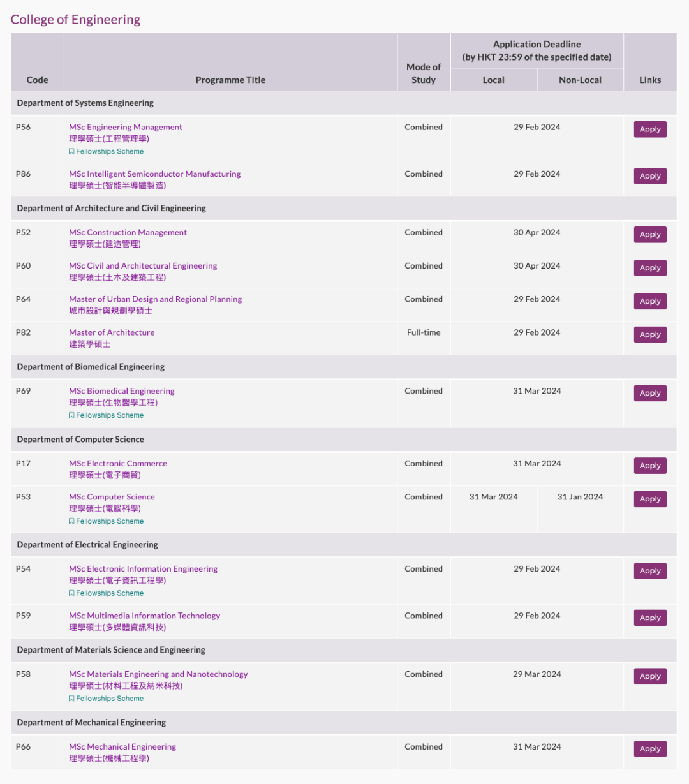This screenshot has width=689, height=784.
Task: Click Fellowships Scheme icon under Biomedical Engineering
Action: (x=71, y=415)
